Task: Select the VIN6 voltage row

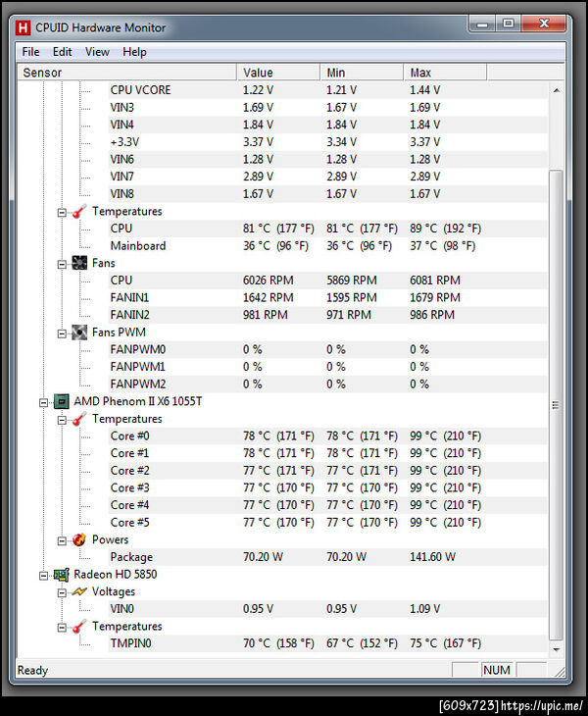Action: click(327, 159)
